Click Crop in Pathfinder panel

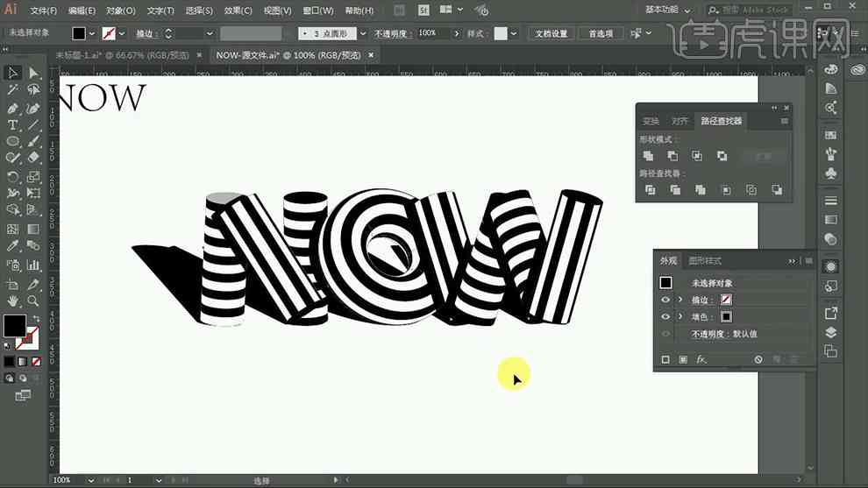point(726,190)
